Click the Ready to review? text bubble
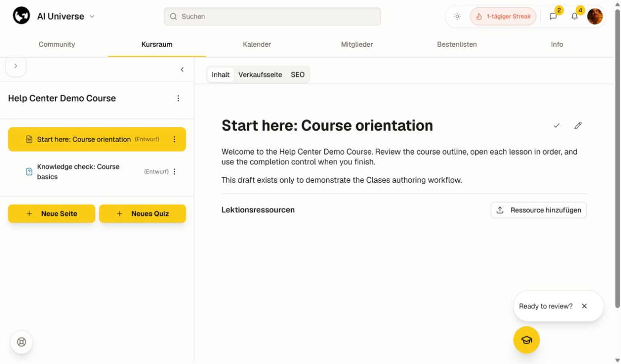 (x=546, y=306)
